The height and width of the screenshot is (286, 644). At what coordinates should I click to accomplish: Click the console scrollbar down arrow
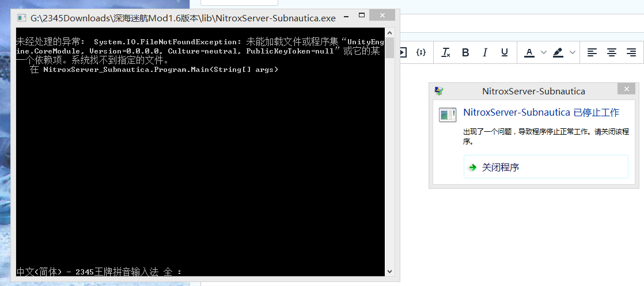389,272
